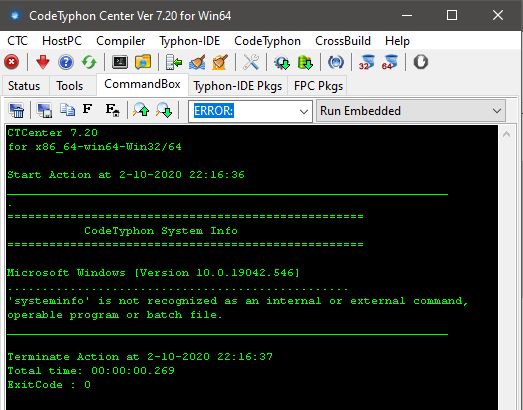Click gear with green download arrow icon
The image size is (523, 410).
pyautogui.click(x=282, y=62)
